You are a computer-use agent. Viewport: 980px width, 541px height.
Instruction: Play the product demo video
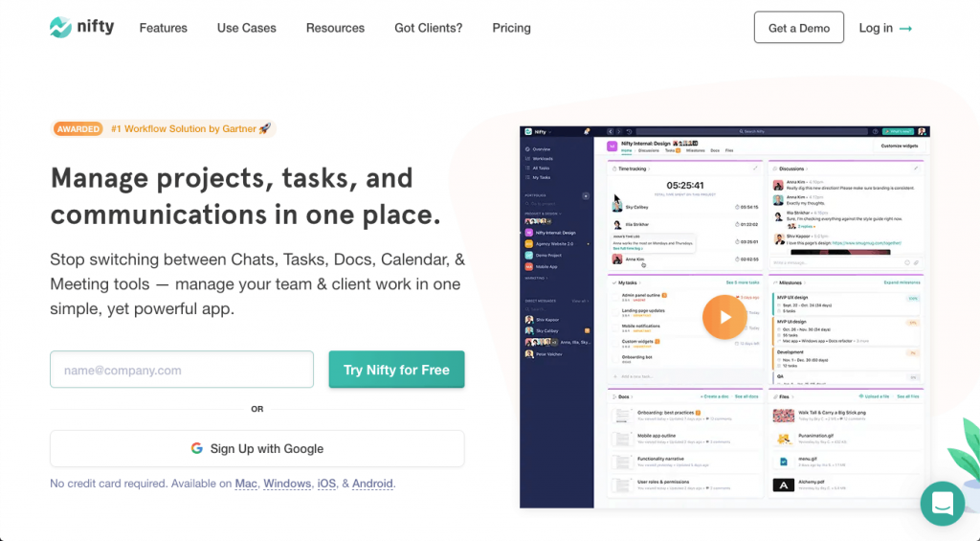point(724,317)
